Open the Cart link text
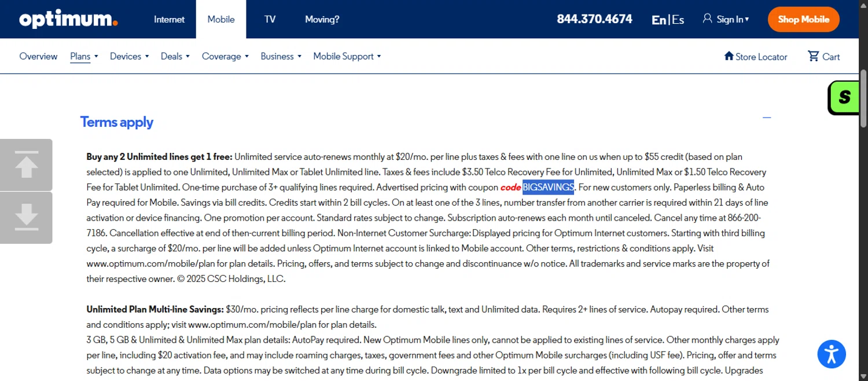868x381 pixels. coord(831,57)
